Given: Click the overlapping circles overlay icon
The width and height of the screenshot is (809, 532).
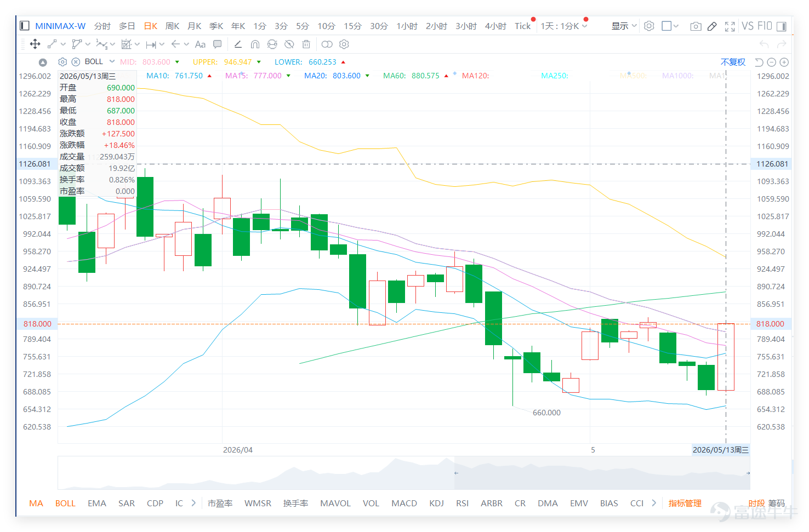Looking at the screenshot, I should click(x=327, y=44).
